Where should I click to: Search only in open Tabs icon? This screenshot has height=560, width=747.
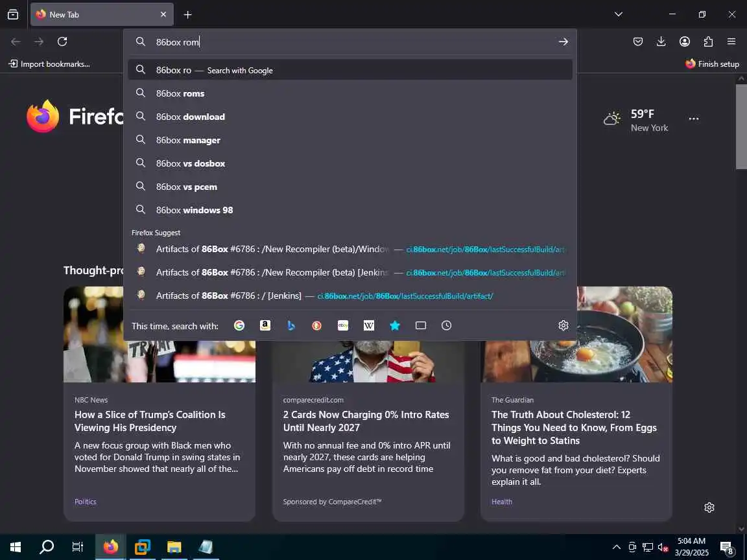point(421,325)
